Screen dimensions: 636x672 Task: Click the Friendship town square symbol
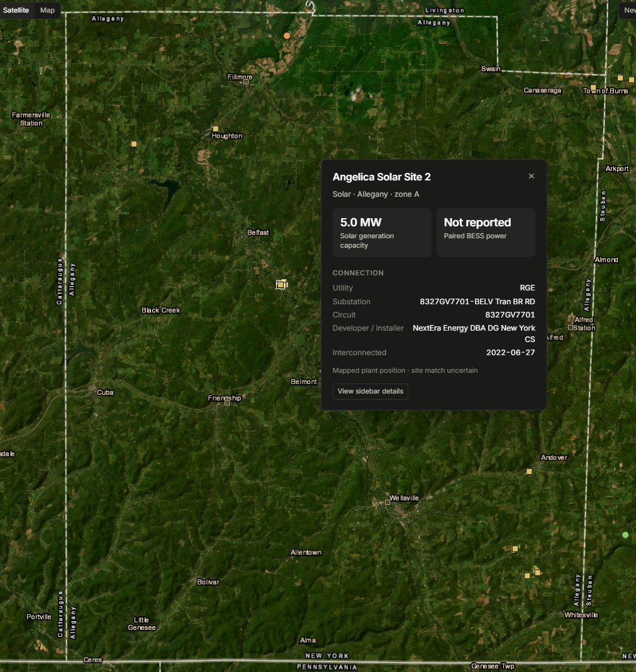(x=227, y=403)
